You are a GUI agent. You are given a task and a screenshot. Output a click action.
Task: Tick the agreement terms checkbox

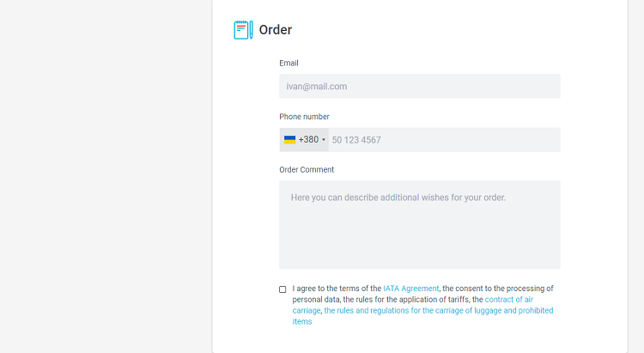pos(283,289)
